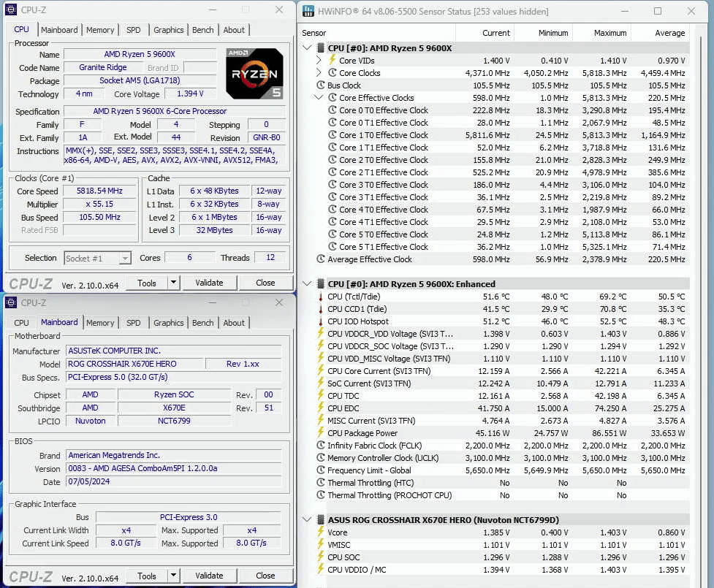
Task: Collapse the Core Effective Clocks subtree
Action: pyautogui.click(x=319, y=97)
